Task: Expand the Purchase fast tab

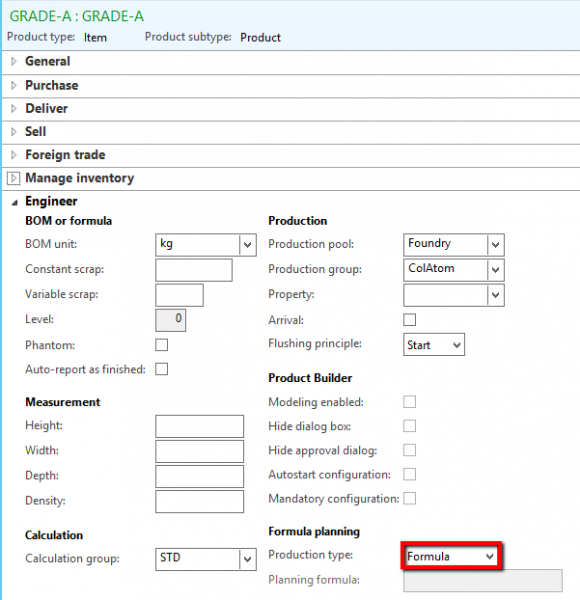Action: pos(291,86)
